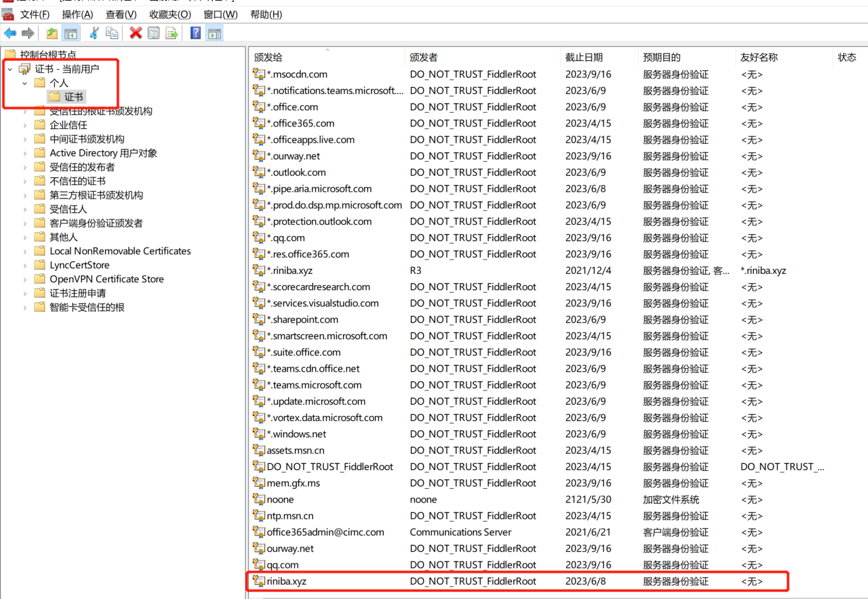Toggle the action pane visibility

point(215,33)
